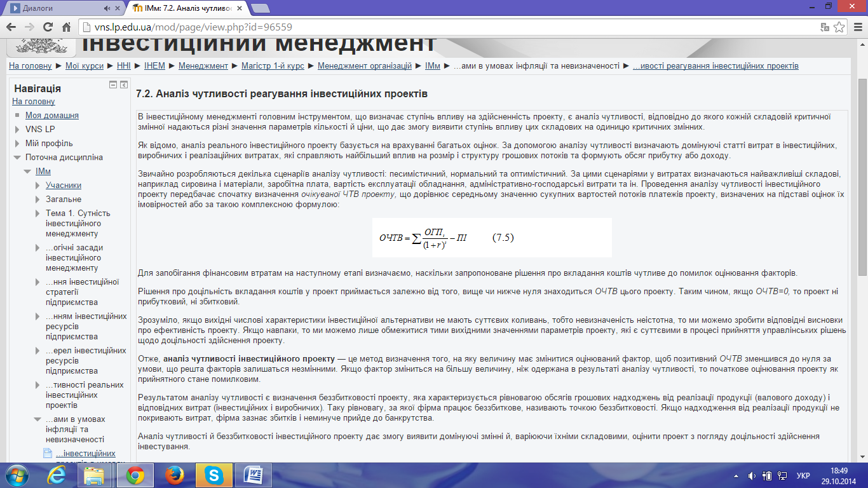Viewport: 868px width, 488px height.
Task: Check the battery power tray icon
Action: [x=766, y=475]
